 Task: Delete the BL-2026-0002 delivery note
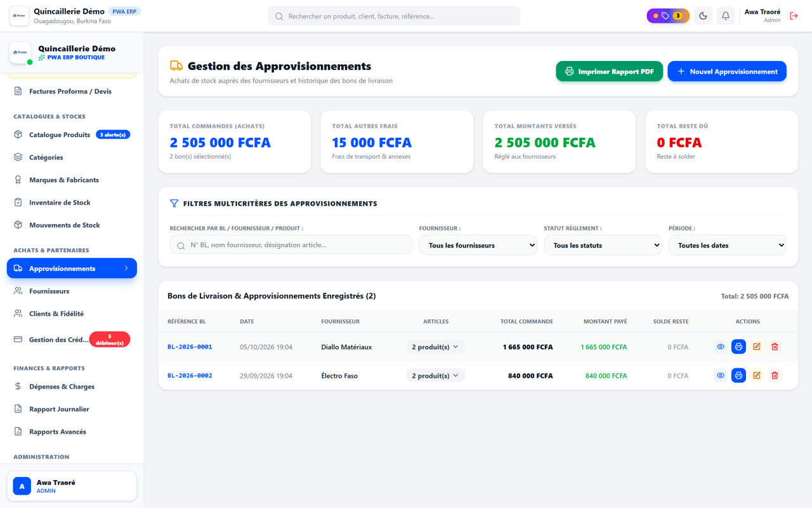775,375
